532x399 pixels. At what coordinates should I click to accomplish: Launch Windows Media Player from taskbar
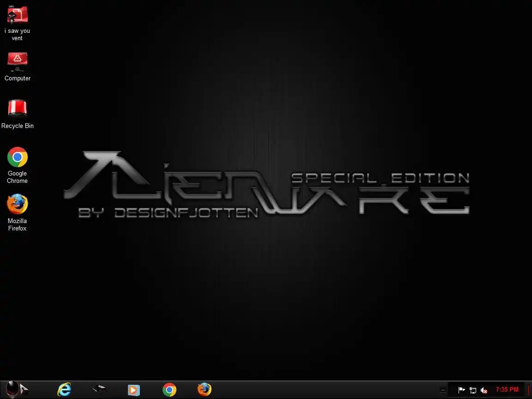coord(133,390)
